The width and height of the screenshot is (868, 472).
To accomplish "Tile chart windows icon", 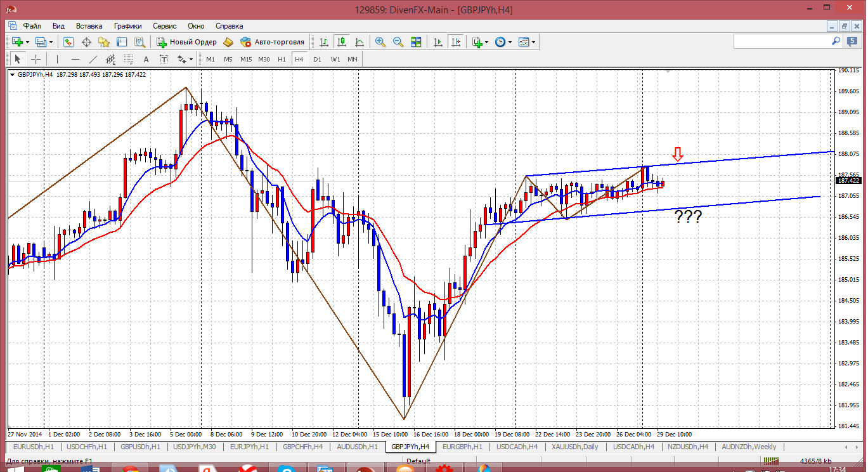I will 416,42.
